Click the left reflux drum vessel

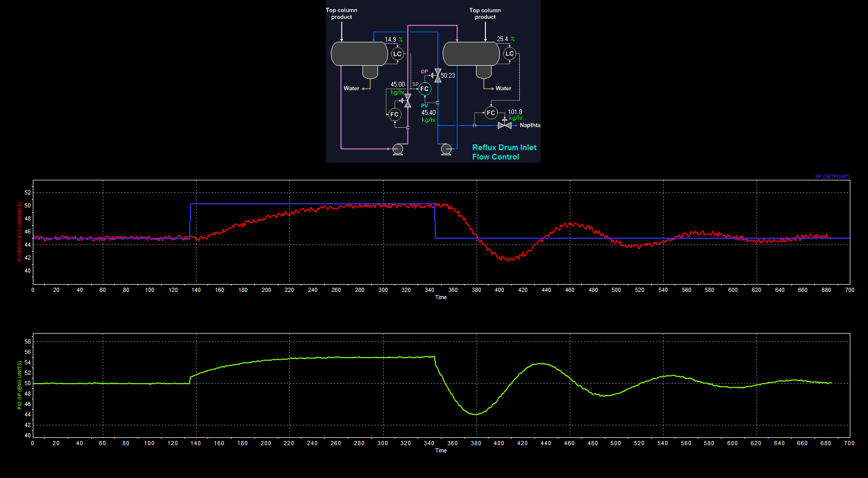coord(359,54)
